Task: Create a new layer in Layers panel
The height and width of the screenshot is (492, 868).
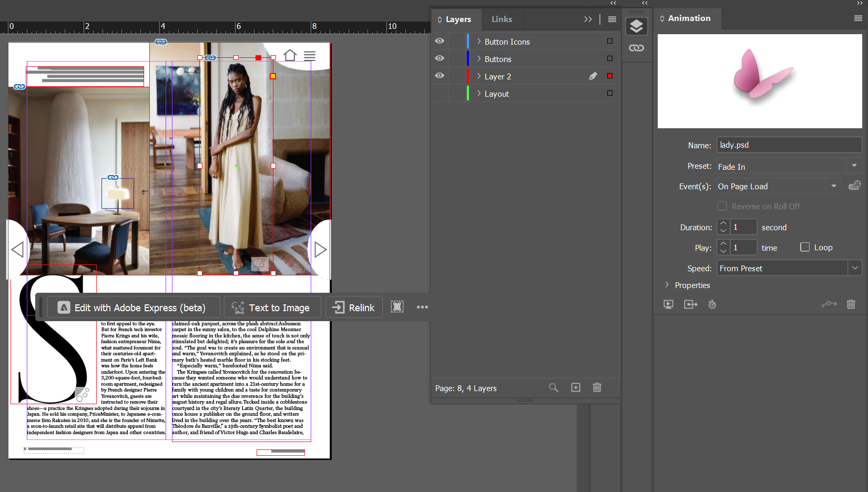Action: tap(575, 387)
